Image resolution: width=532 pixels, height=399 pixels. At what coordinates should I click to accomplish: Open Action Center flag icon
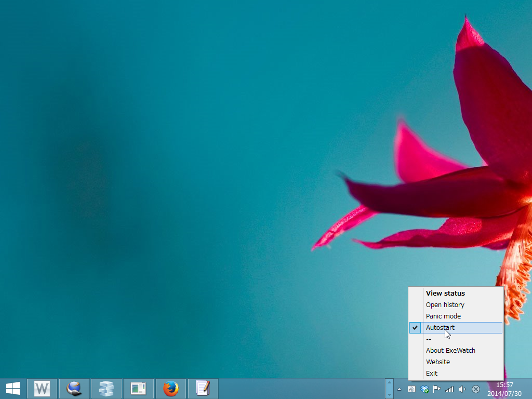436,389
